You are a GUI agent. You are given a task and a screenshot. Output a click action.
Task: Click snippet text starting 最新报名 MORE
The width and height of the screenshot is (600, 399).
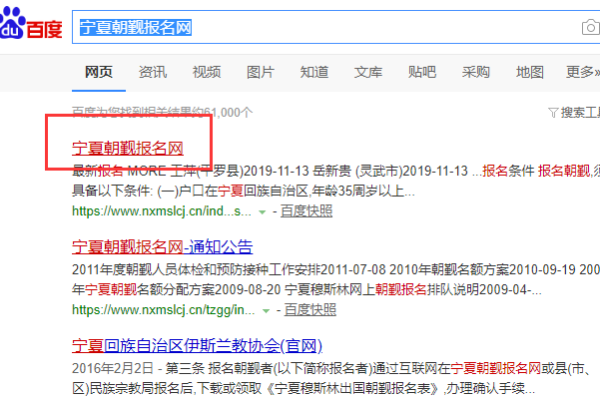[336, 181]
